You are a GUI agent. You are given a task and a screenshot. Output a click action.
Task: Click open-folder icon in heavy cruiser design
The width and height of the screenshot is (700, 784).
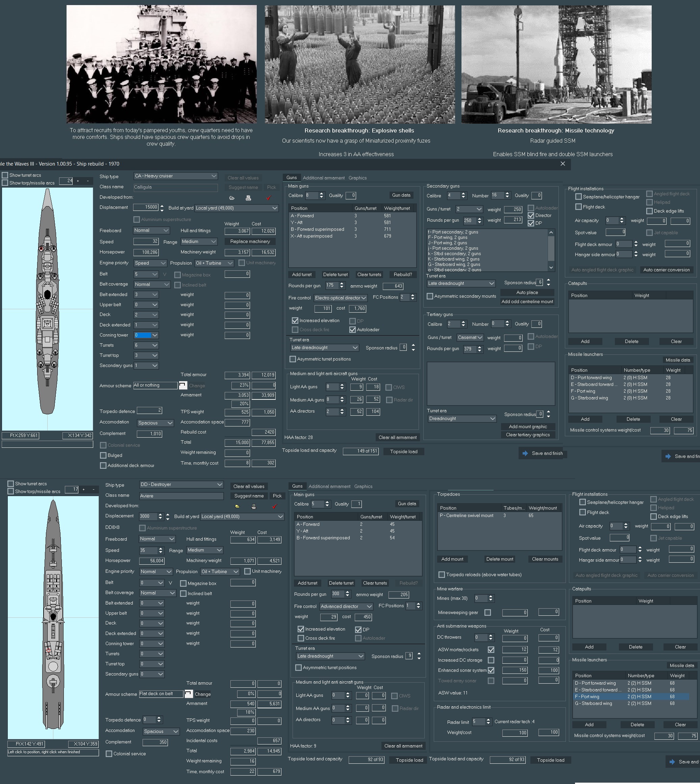click(232, 198)
